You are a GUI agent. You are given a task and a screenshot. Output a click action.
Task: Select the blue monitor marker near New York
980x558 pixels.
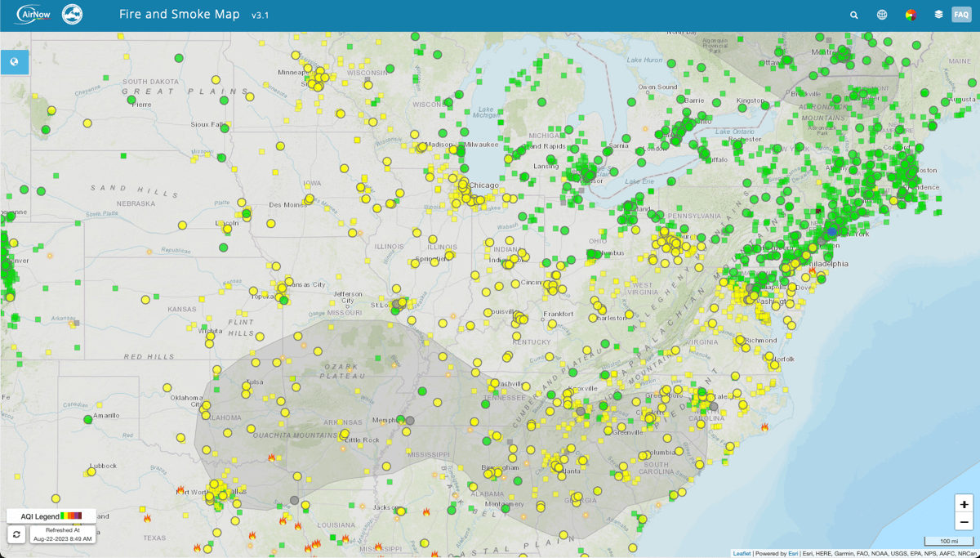pyautogui.click(x=832, y=232)
